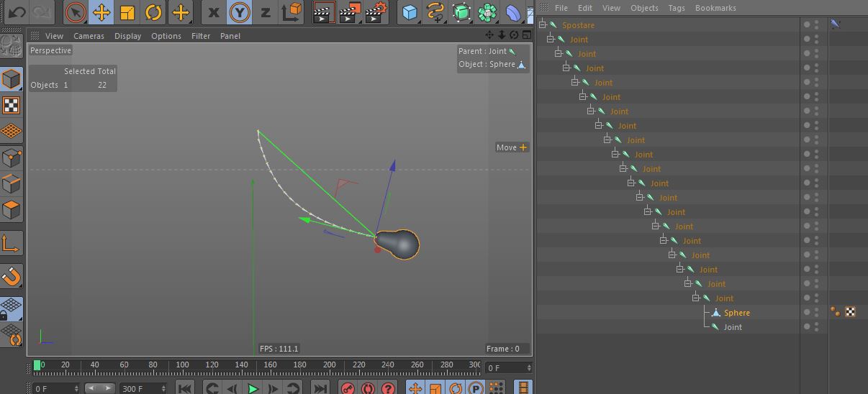
Task: Click the Undo arrow icon
Action: click(x=17, y=12)
